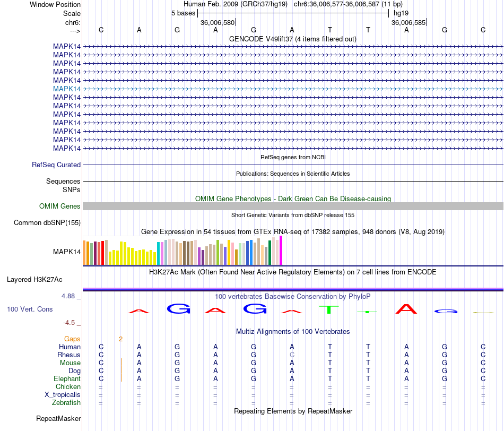The width and height of the screenshot is (504, 431).
Task: Select the X_tropicalis species row label
Action: click(63, 395)
